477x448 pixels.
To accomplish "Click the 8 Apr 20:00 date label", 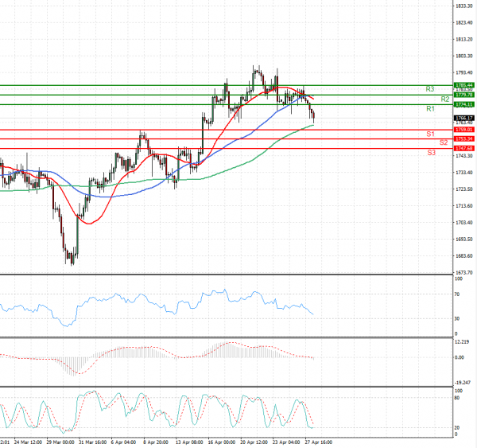I will point(156,442).
